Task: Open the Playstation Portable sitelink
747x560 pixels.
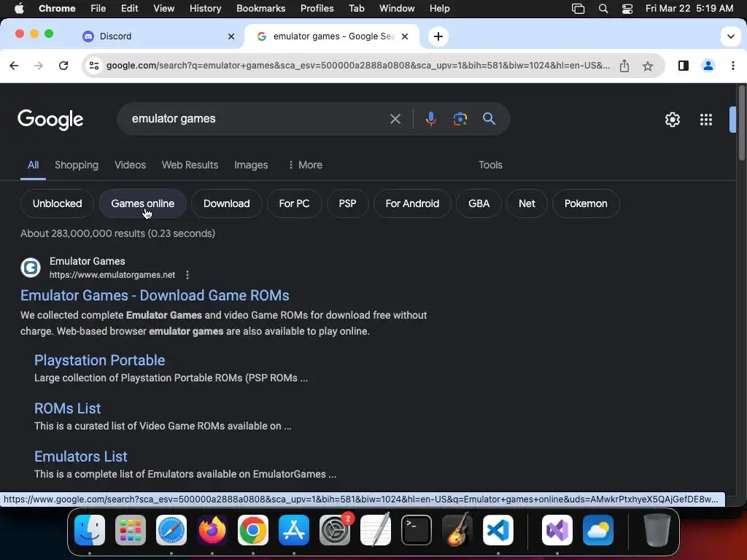Action: 99,360
